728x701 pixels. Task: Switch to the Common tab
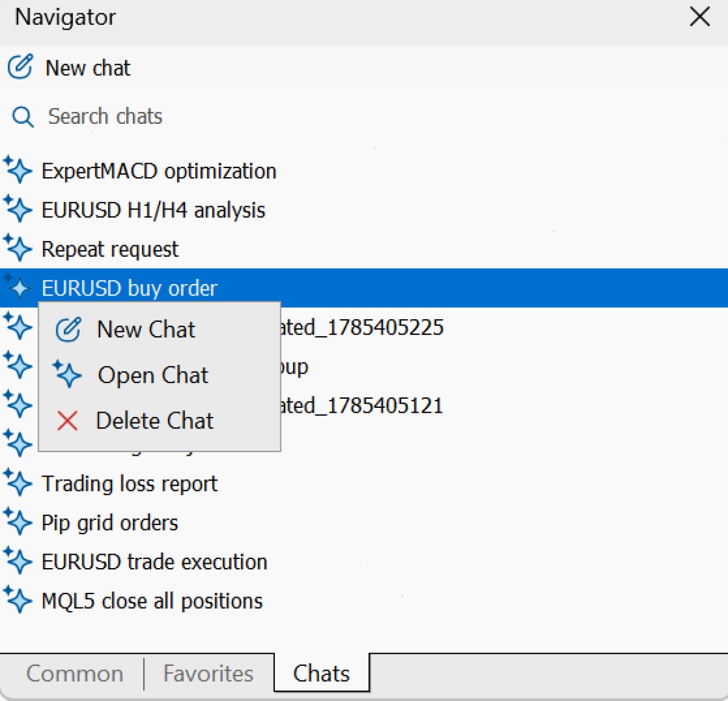point(75,673)
